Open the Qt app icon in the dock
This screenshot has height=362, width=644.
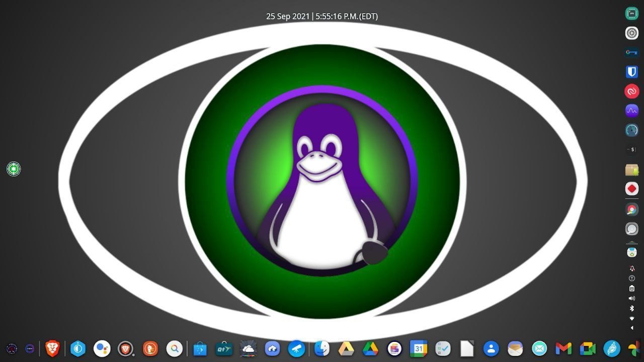click(x=224, y=348)
